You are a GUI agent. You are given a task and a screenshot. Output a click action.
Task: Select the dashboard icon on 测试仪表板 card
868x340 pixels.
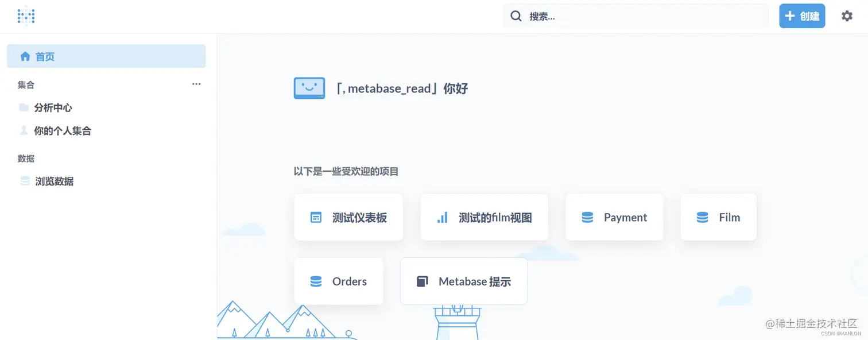(315, 217)
